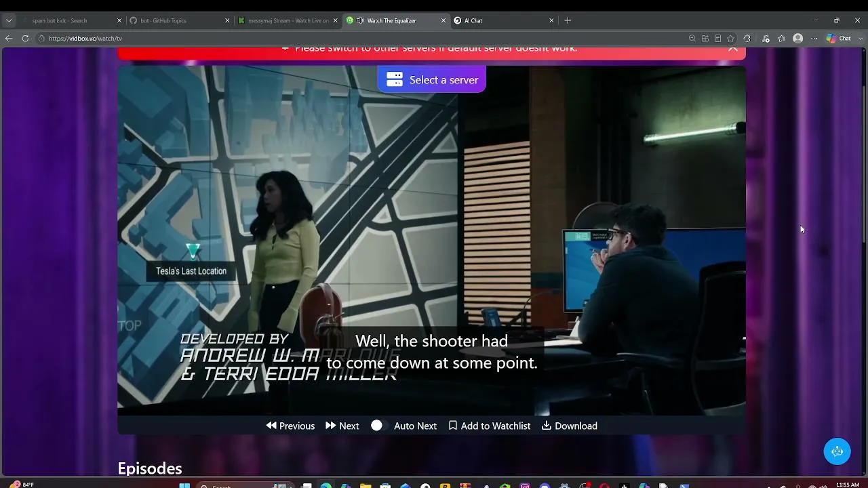Open the Select a server menu
This screenshot has height=488, width=868.
[431, 80]
